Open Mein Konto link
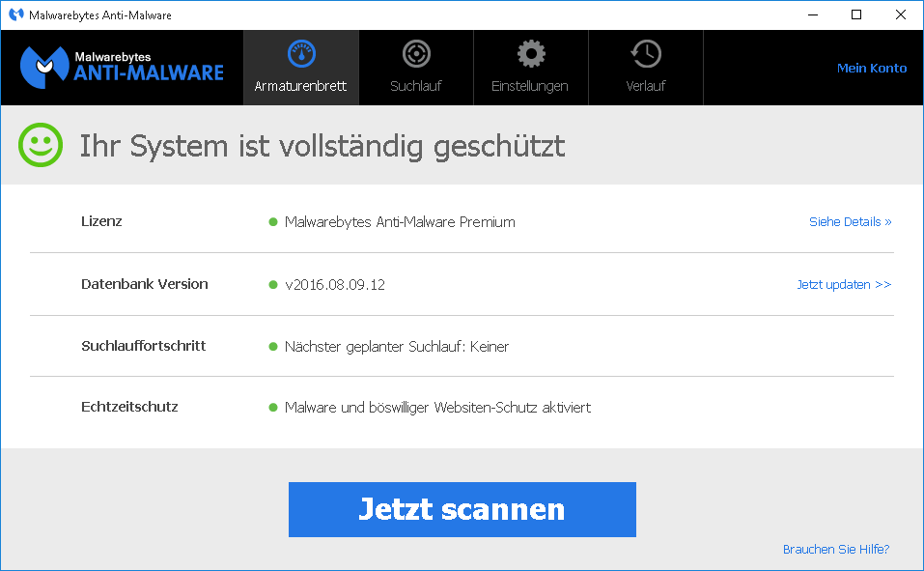Viewport: 924px width, 571px height. point(872,68)
